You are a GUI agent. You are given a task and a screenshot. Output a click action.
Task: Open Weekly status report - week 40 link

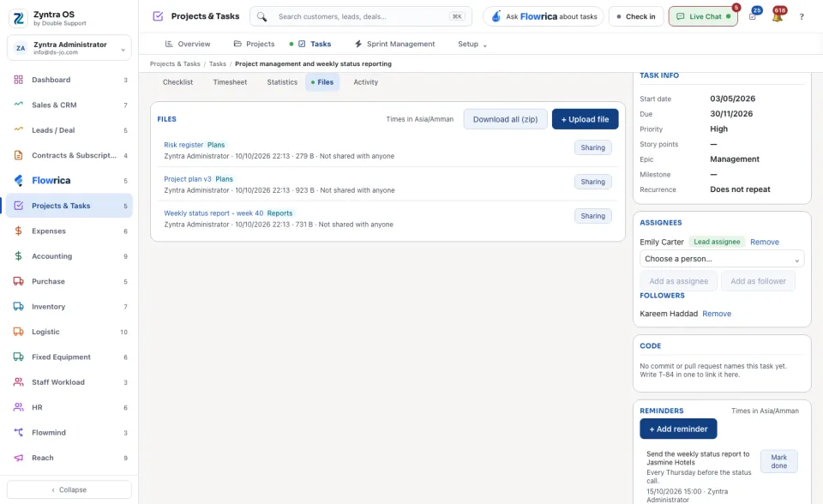[x=213, y=213]
